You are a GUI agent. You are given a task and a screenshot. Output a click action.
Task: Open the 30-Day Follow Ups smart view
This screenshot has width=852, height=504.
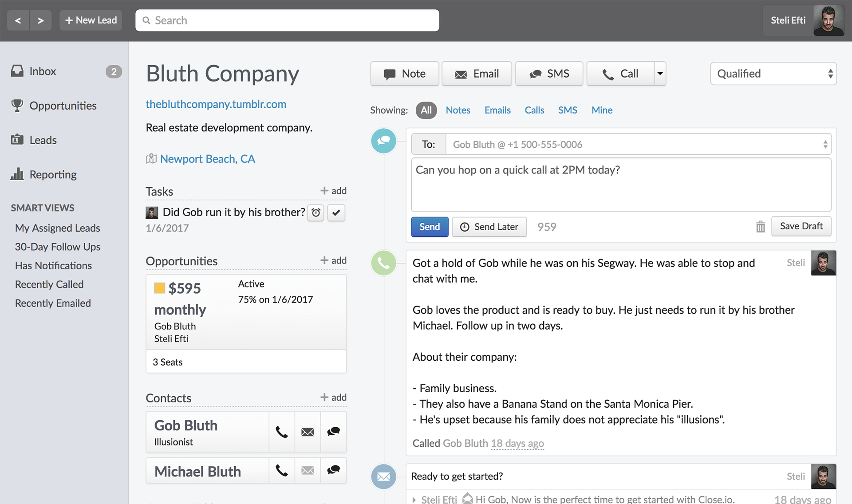(58, 247)
